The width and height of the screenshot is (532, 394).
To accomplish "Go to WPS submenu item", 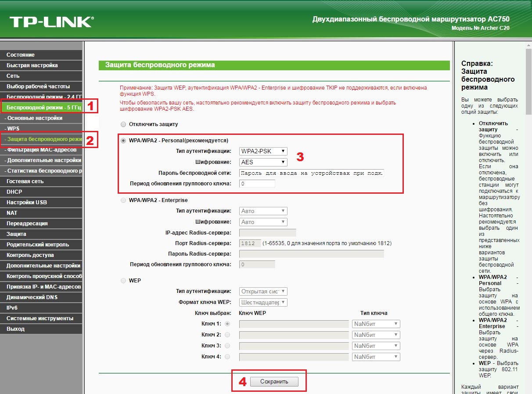I will 41,129.
